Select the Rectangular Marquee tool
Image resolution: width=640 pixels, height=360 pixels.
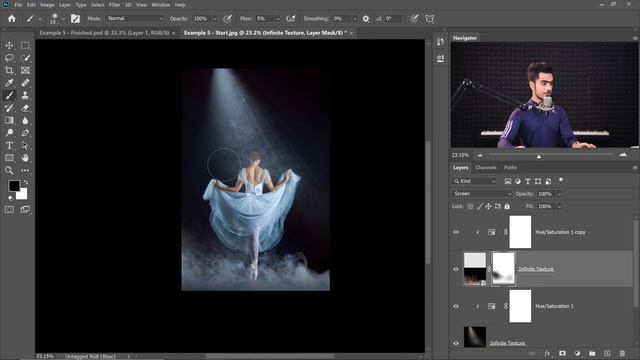[x=25, y=45]
